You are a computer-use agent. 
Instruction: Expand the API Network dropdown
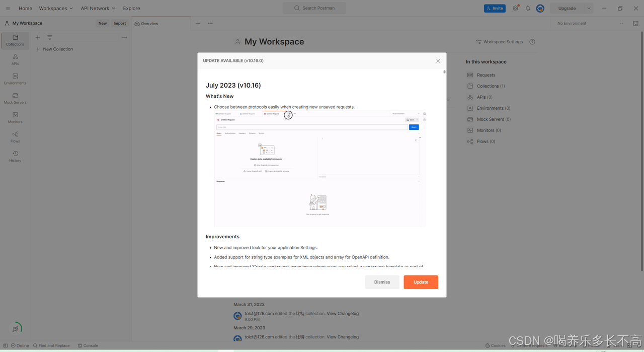point(98,9)
